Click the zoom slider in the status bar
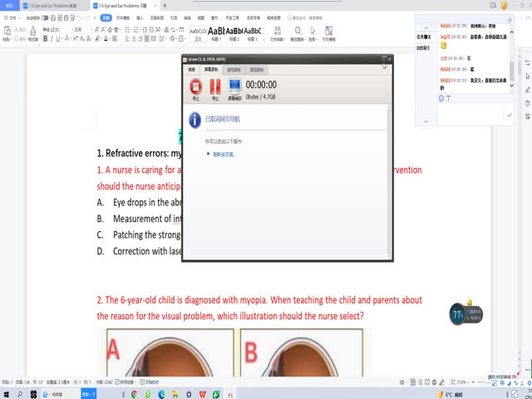Screen dimensions: 532x399 [x=499, y=382]
